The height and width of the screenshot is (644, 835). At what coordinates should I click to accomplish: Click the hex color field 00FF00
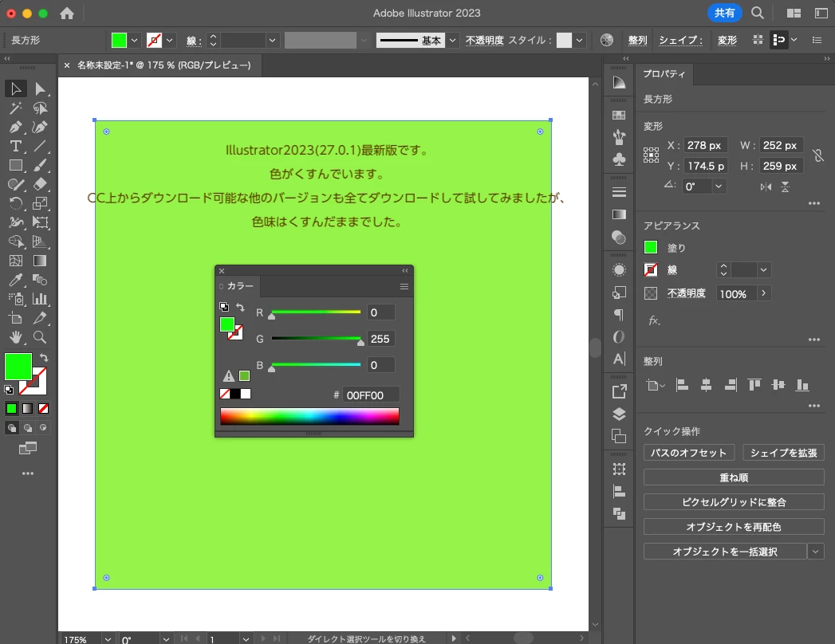point(370,395)
